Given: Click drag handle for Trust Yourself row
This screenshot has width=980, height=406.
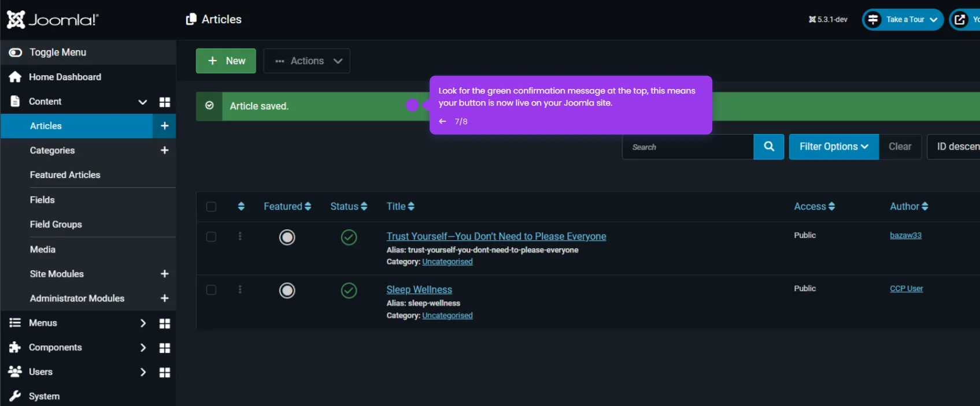Looking at the screenshot, I should tap(240, 236).
